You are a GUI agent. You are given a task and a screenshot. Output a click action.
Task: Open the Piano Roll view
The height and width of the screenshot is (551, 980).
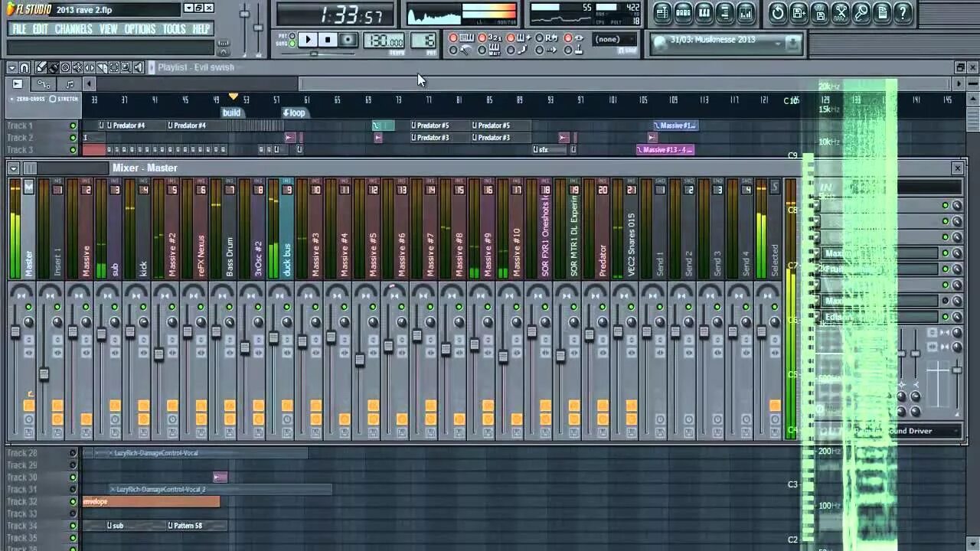[x=704, y=12]
